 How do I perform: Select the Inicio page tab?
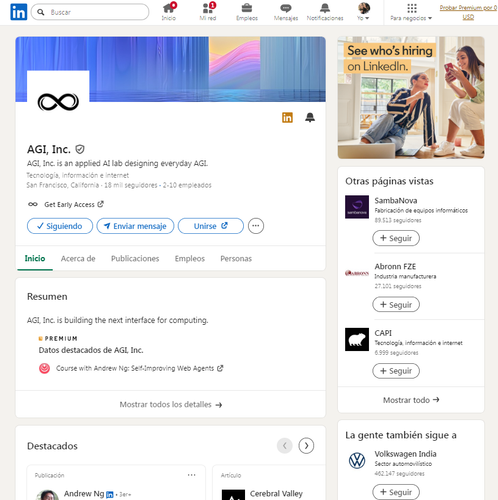pyautogui.click(x=35, y=258)
